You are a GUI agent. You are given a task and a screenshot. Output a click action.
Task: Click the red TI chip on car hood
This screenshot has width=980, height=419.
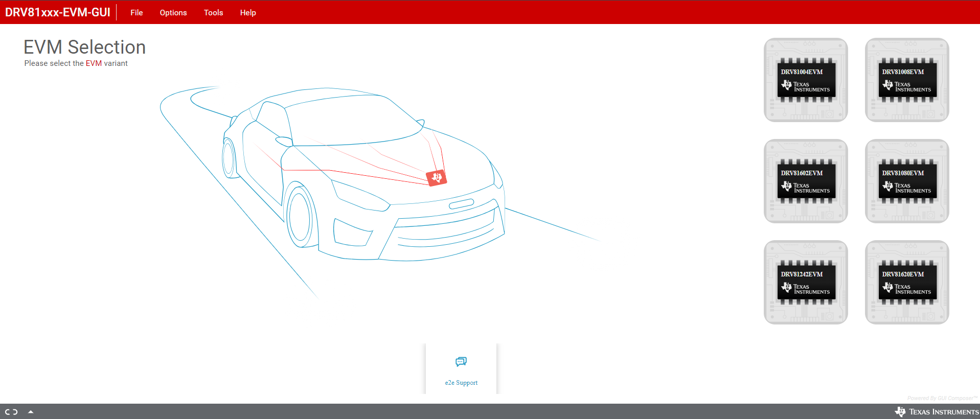pos(437,177)
